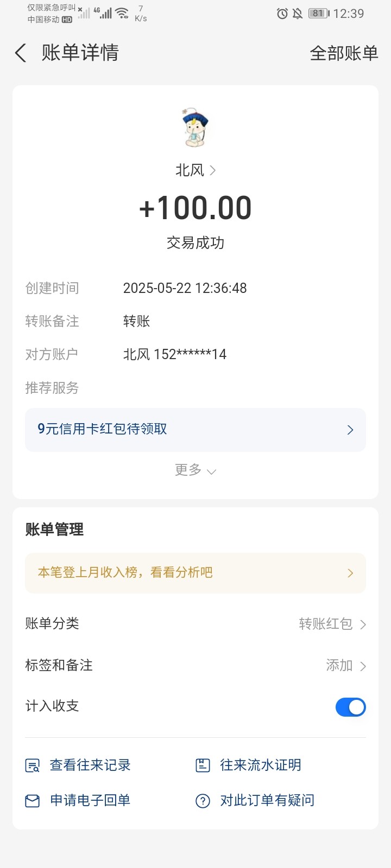Click the 申请电子回单 envelope icon
Image resolution: width=391 pixels, height=868 pixels.
tap(33, 801)
